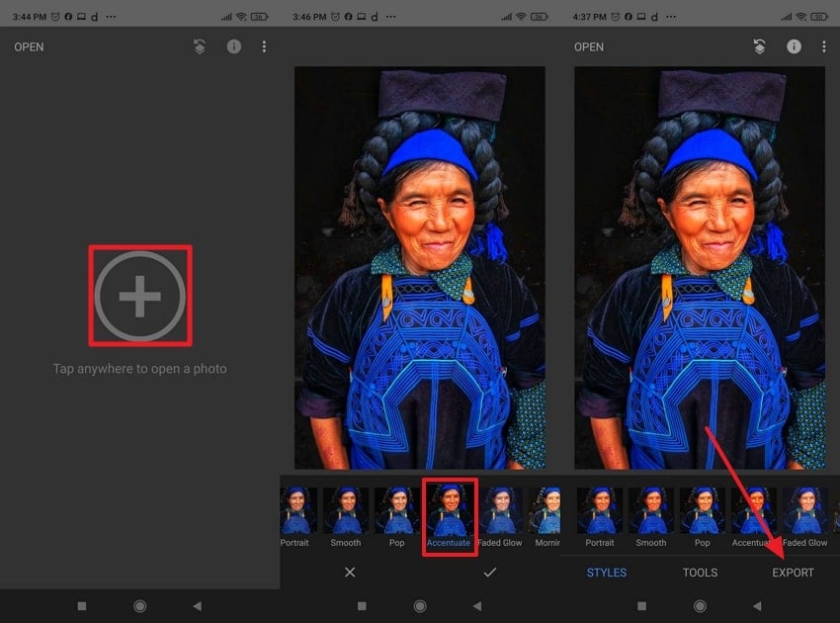
Task: Apply the style with the checkmark icon
Action: click(x=489, y=572)
